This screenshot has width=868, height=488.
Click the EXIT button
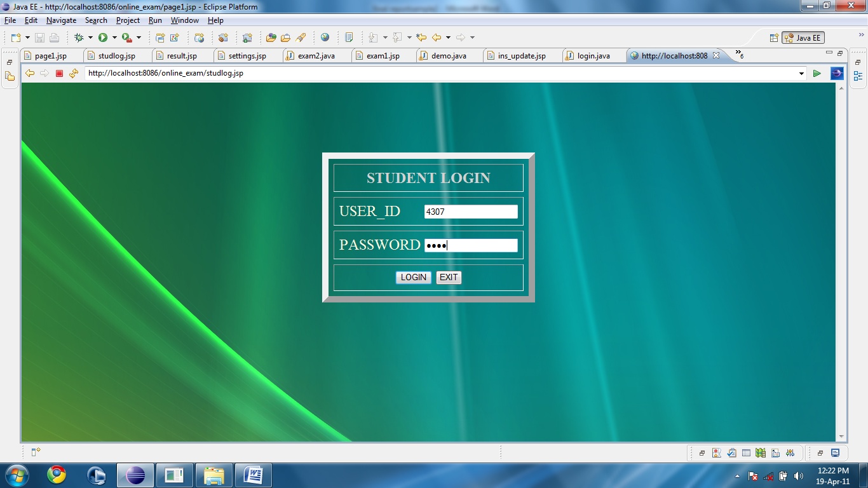(449, 277)
